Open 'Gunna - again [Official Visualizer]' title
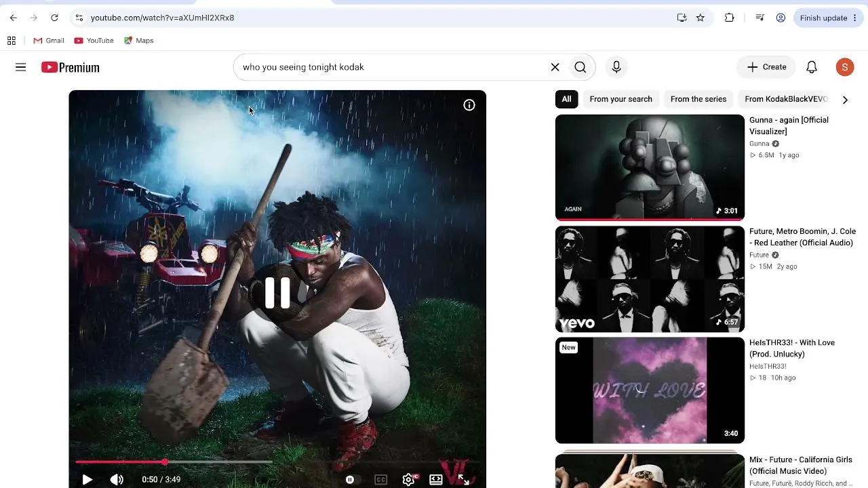The width and height of the screenshot is (868, 488). point(789,125)
